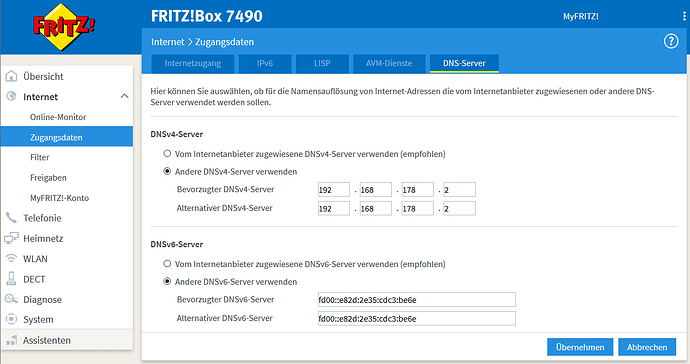Focus third octet of Bevorzugter DNSv4-Server
Screen dimensions: 690x364
point(417,190)
